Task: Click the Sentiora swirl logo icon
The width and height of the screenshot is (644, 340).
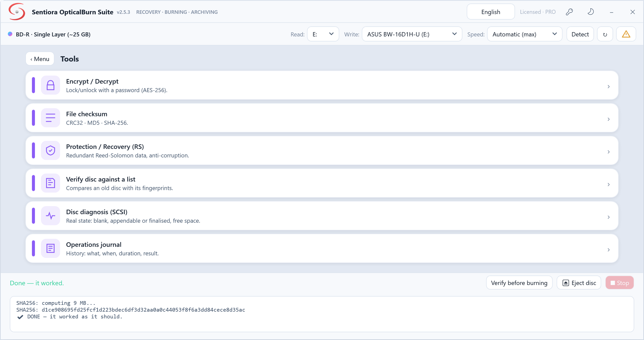Action: [17, 12]
